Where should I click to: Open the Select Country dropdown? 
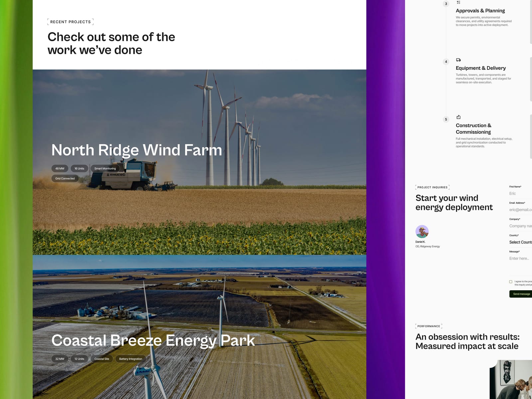520,242
